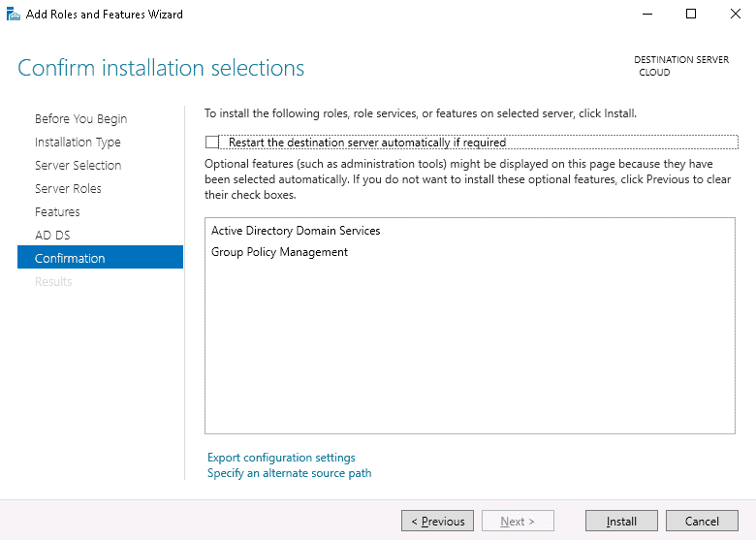Image resolution: width=756 pixels, height=540 pixels.
Task: Click the Previous button
Action: click(x=437, y=521)
